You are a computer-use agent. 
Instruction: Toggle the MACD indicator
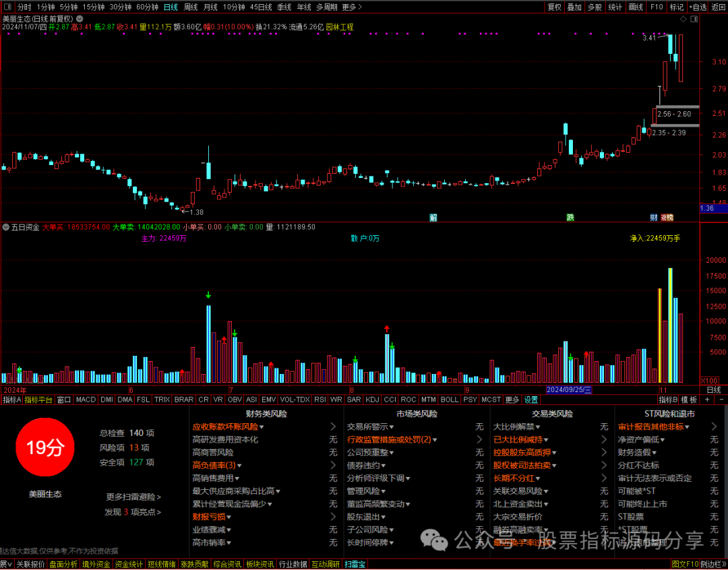pos(86,400)
